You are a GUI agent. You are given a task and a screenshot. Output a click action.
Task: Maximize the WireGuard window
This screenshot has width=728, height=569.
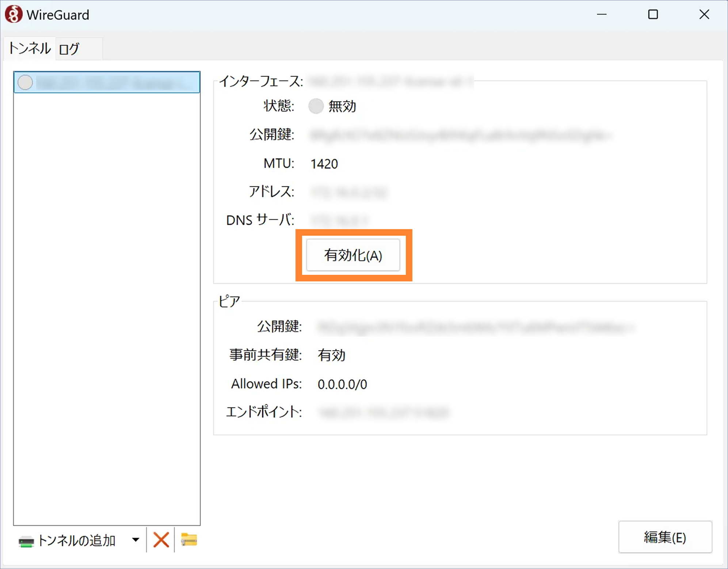[653, 15]
